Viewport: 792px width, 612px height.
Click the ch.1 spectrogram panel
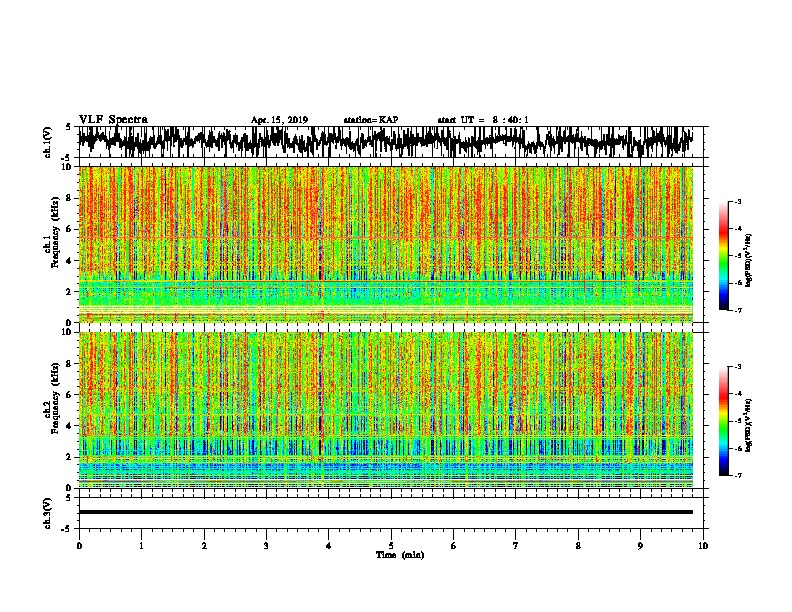[x=386, y=244]
